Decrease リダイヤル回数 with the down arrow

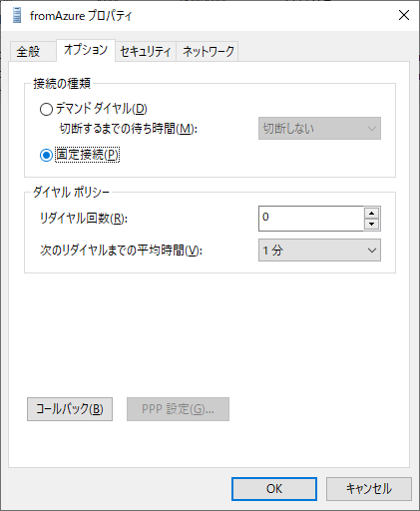point(371,225)
